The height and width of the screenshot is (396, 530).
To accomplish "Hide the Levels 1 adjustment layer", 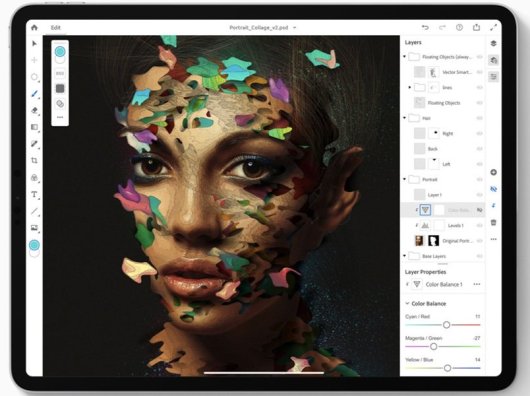I will [479, 225].
